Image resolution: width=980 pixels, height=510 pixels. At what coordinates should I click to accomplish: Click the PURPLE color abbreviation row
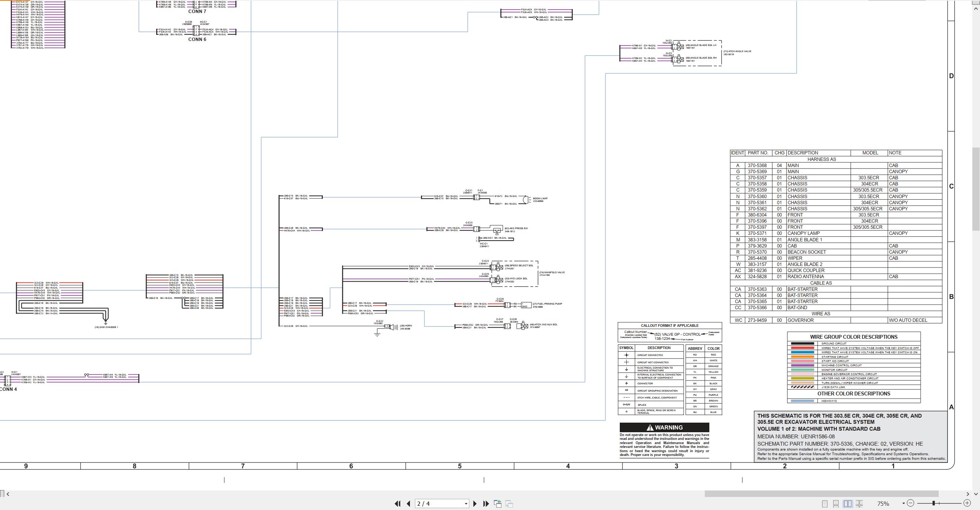[x=704, y=395]
